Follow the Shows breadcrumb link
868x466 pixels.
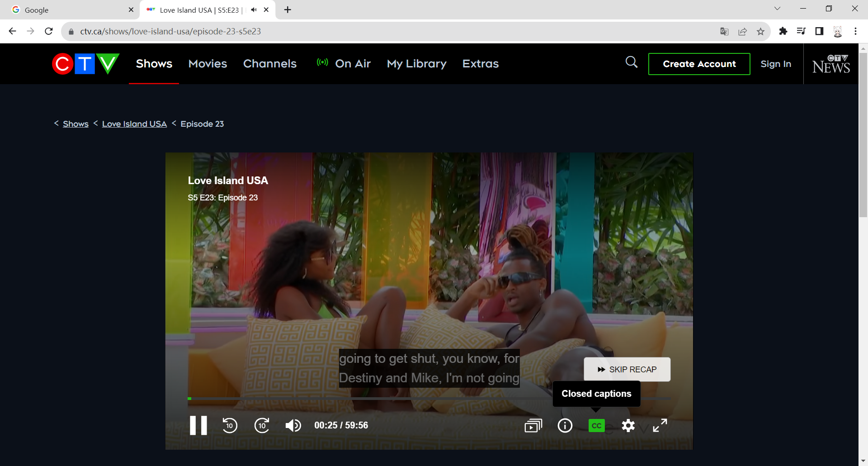click(75, 124)
